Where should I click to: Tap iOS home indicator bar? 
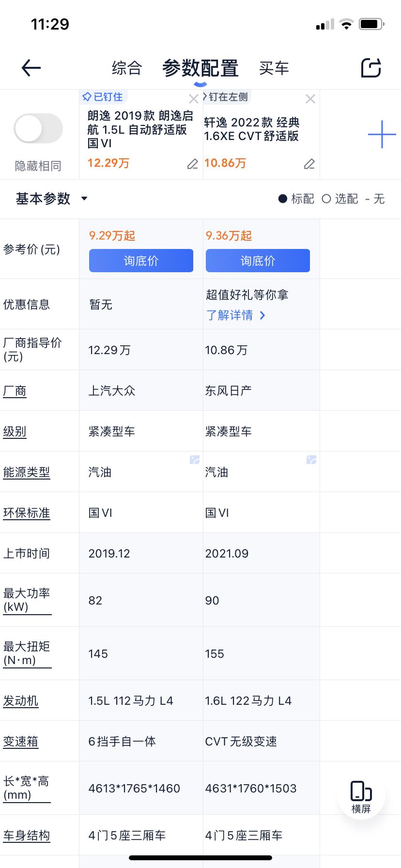[200, 858]
